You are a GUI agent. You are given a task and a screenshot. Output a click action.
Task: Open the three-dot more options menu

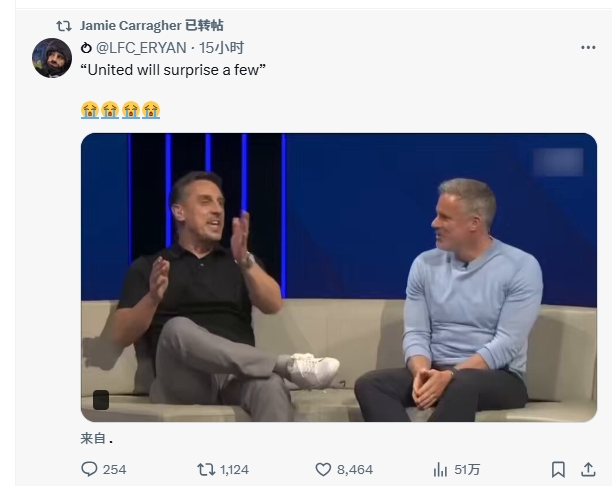pos(588,48)
